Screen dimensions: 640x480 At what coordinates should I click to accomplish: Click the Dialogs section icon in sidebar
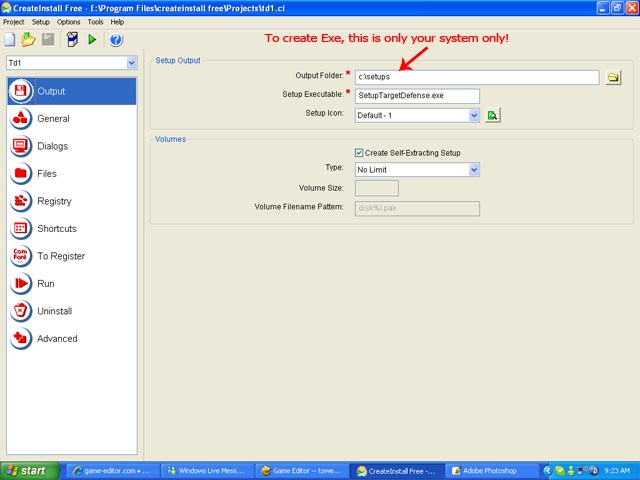[x=20, y=146]
